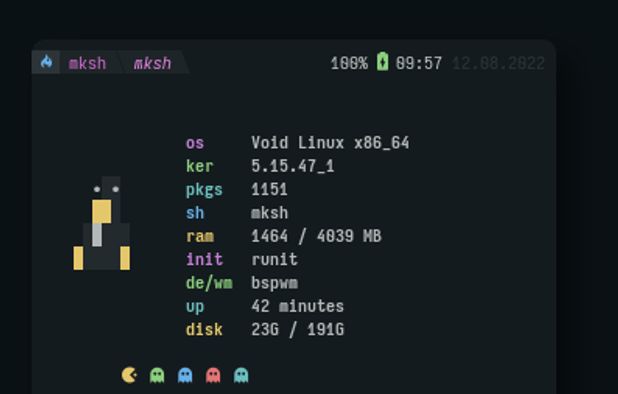Click the 'runit' value
618x394 pixels.
pyautogui.click(x=274, y=259)
